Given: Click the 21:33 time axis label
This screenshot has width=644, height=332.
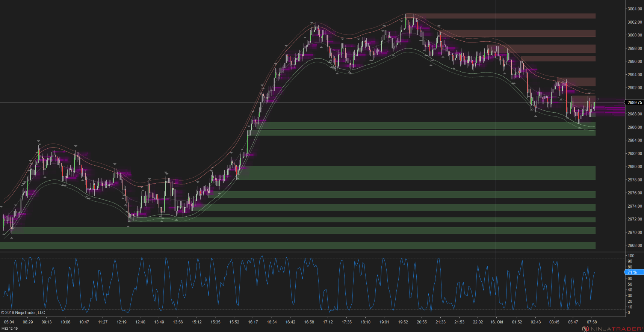Looking at the screenshot, I should (x=441, y=322).
